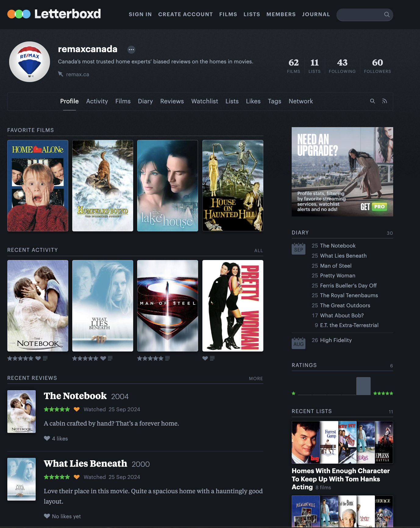Open the Tom Hanks homes list title
This screenshot has height=528, width=420.
[341, 479]
